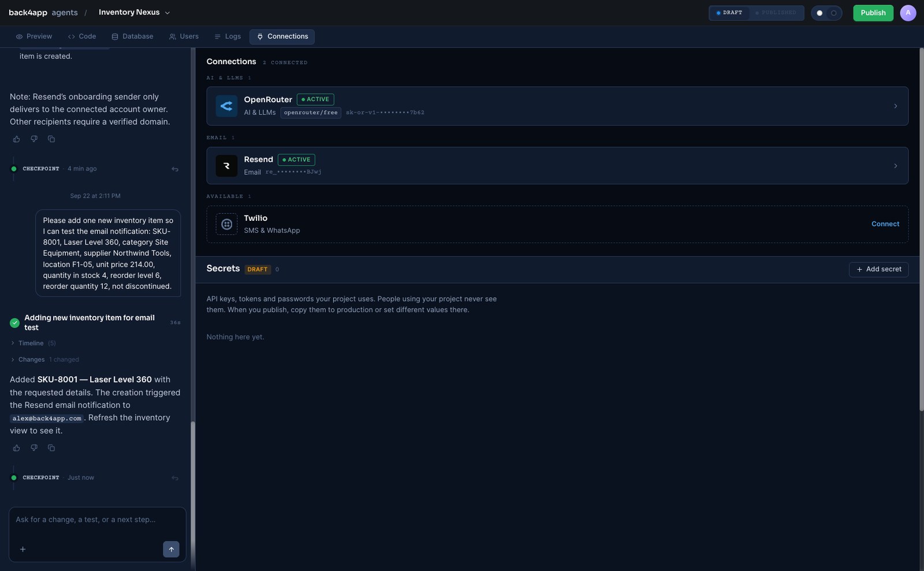Open the user avatar A menu

[908, 13]
